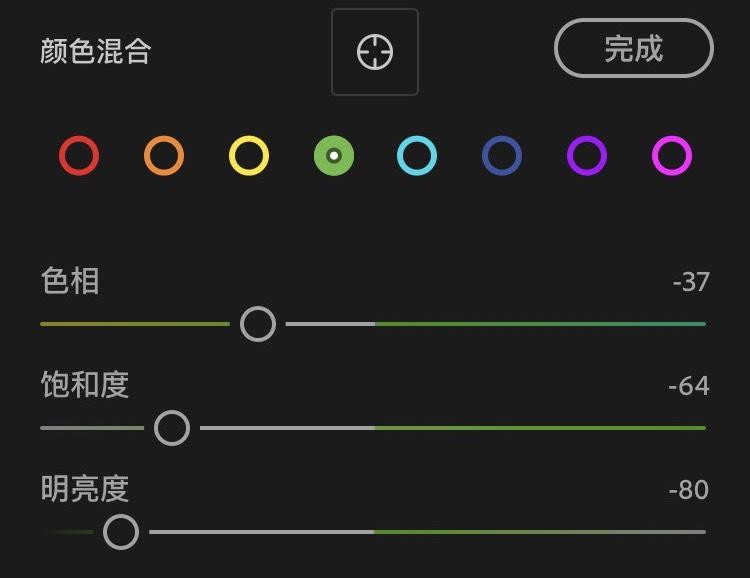Viewport: 750px width, 578px height.
Task: Select the blue color channel circle
Action: click(x=502, y=156)
